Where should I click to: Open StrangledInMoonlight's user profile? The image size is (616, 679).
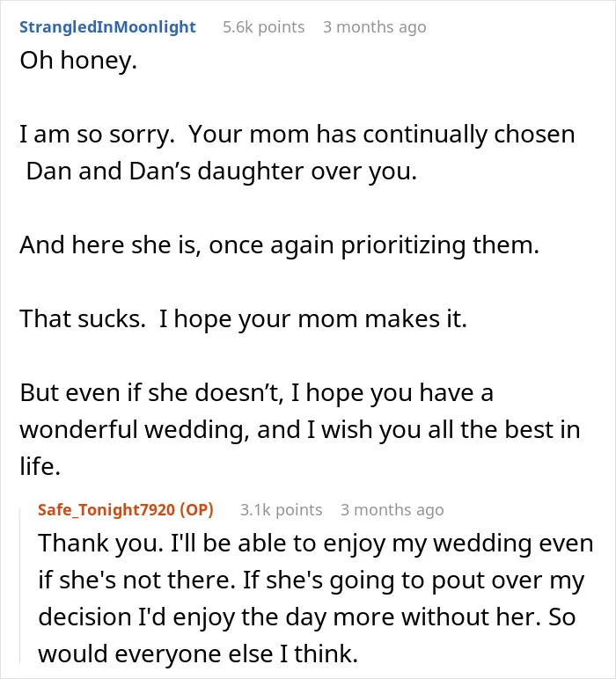(x=107, y=27)
